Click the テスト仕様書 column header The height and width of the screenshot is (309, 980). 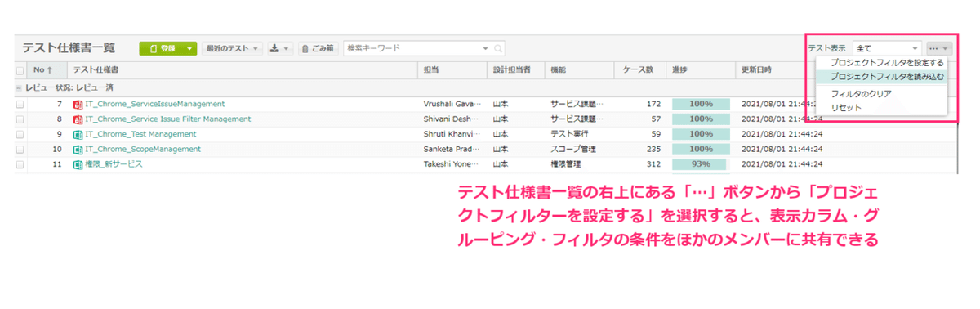tap(242, 69)
